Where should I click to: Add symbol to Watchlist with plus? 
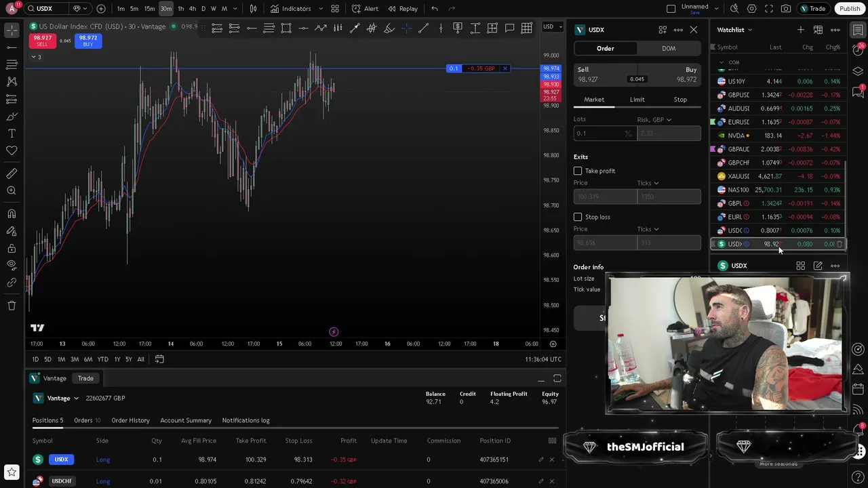pos(801,30)
